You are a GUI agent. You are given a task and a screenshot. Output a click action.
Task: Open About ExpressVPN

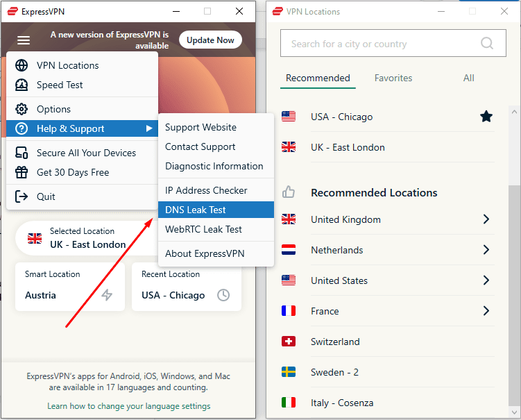[x=216, y=253]
